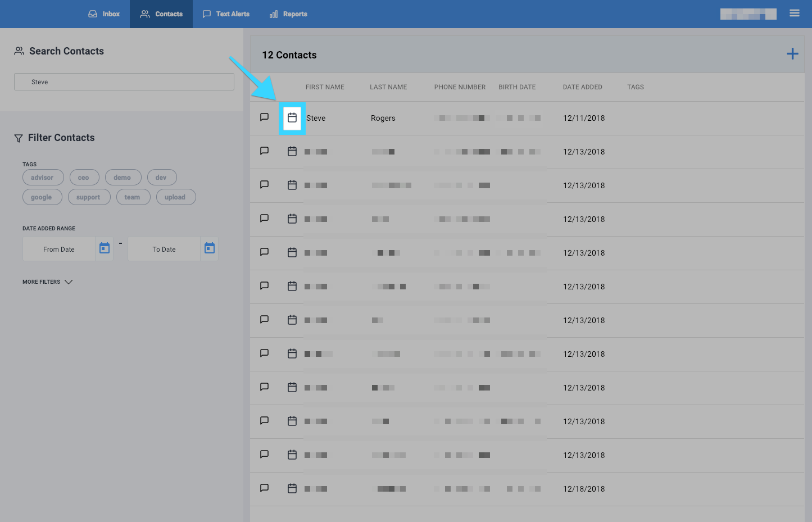Open the Reports tab

[x=288, y=14]
